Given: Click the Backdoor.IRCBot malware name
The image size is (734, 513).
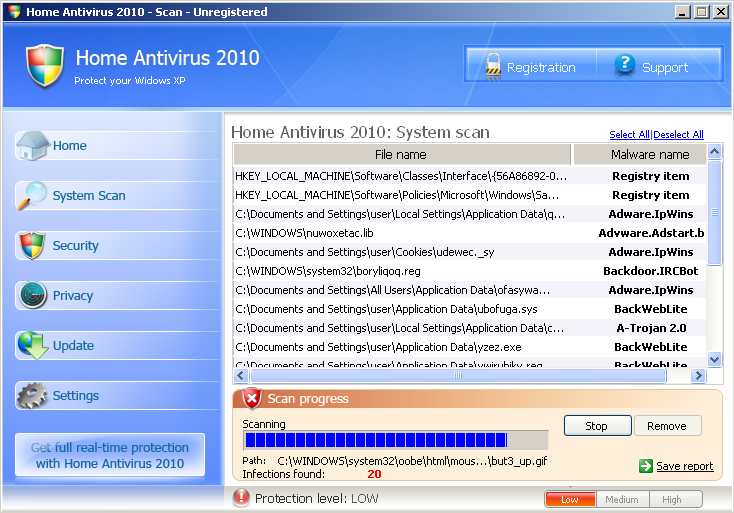Looking at the screenshot, I should [x=651, y=271].
